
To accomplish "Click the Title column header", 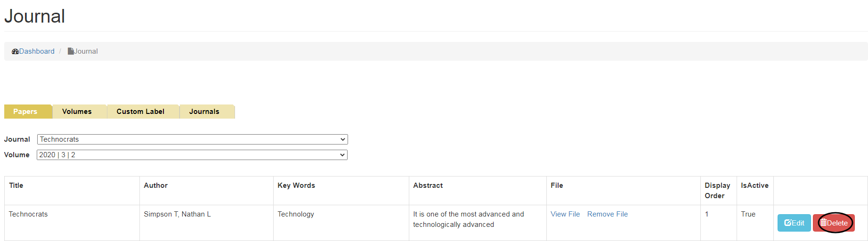I will [x=16, y=185].
